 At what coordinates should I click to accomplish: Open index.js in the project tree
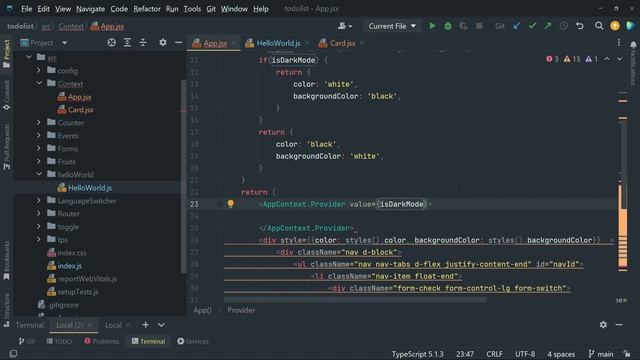coord(69,266)
